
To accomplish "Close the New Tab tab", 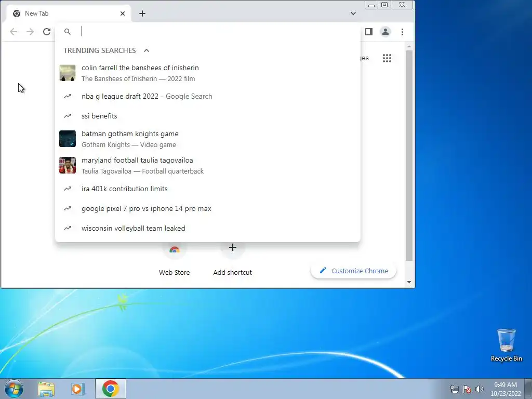I will coord(123,14).
